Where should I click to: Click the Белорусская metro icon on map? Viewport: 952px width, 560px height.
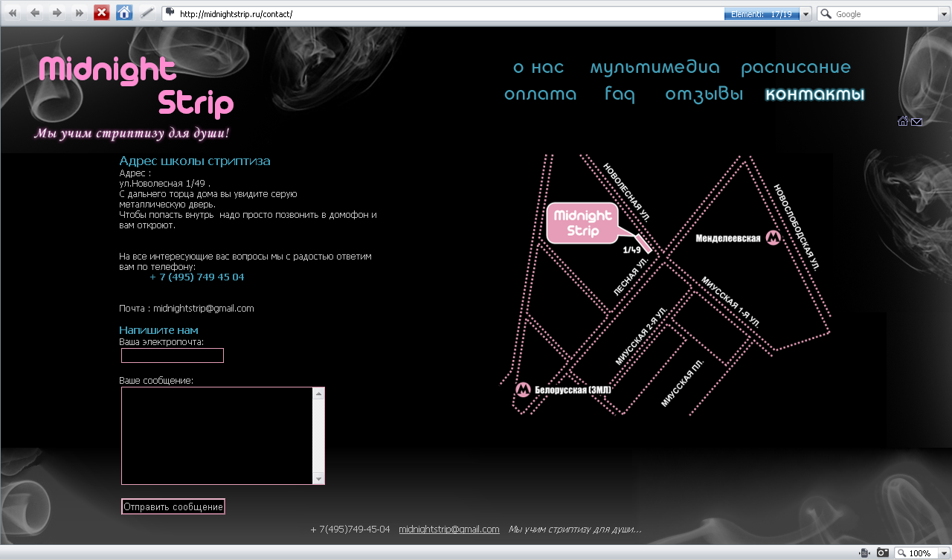pyautogui.click(x=523, y=389)
